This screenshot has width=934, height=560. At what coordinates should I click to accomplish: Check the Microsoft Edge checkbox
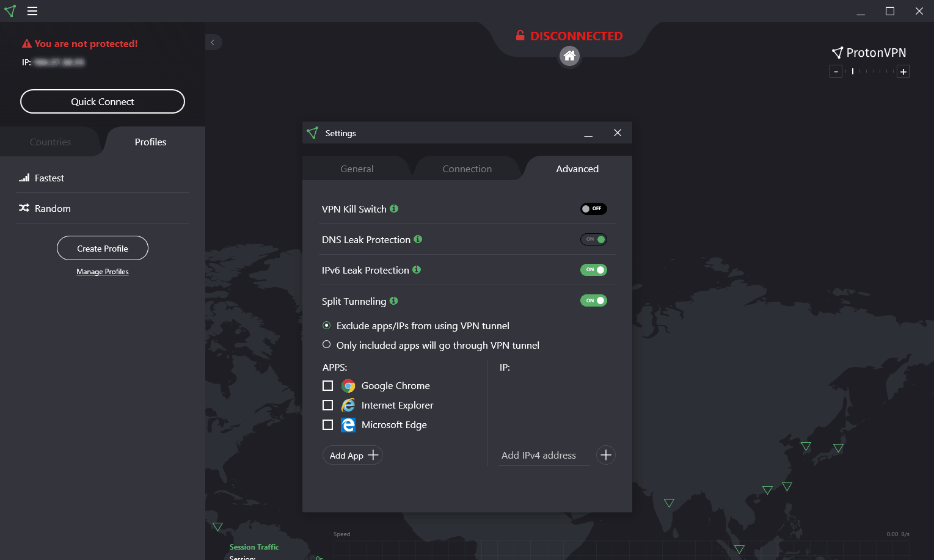[327, 425]
